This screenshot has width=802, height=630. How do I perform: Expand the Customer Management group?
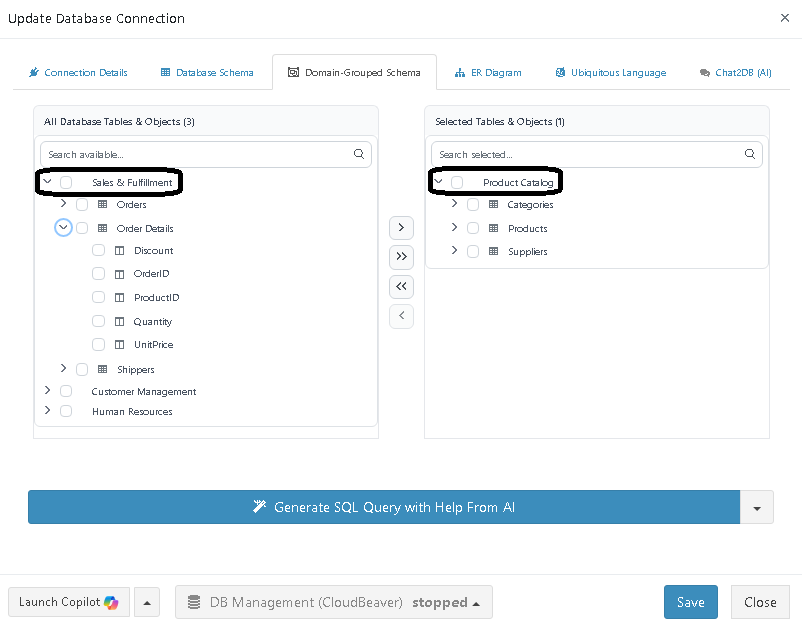coord(47,391)
